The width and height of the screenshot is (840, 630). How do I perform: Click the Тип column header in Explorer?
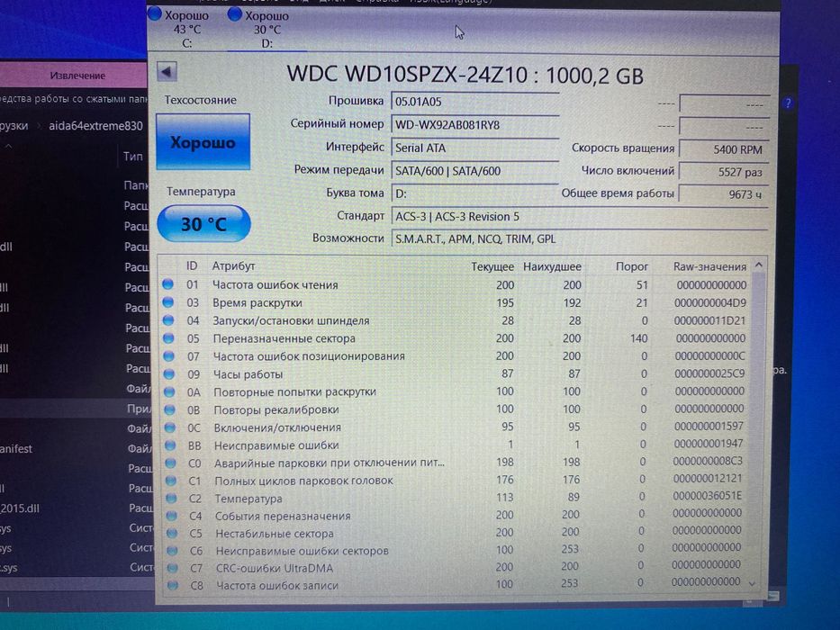click(133, 157)
